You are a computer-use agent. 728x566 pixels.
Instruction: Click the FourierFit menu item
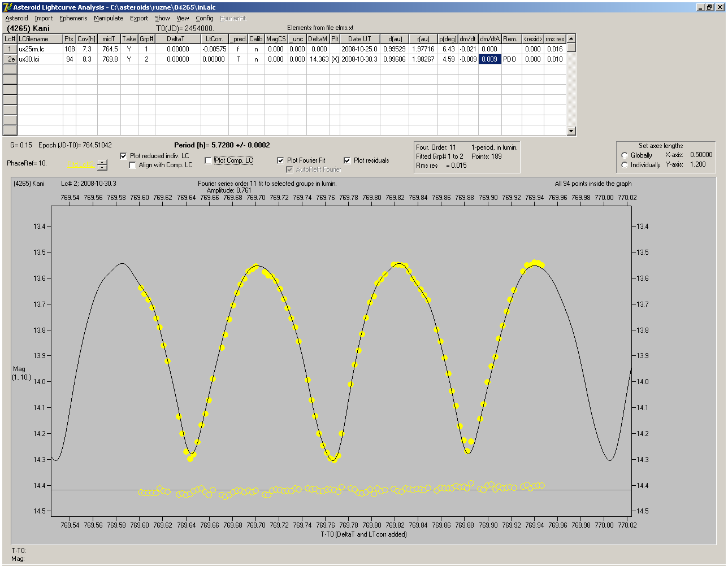(x=233, y=18)
